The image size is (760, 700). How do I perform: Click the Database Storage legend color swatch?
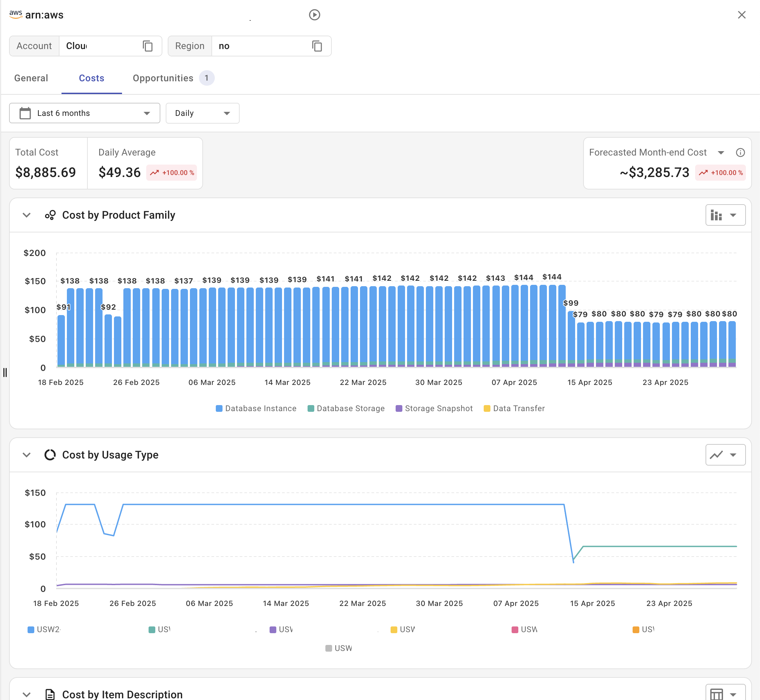pos(311,408)
